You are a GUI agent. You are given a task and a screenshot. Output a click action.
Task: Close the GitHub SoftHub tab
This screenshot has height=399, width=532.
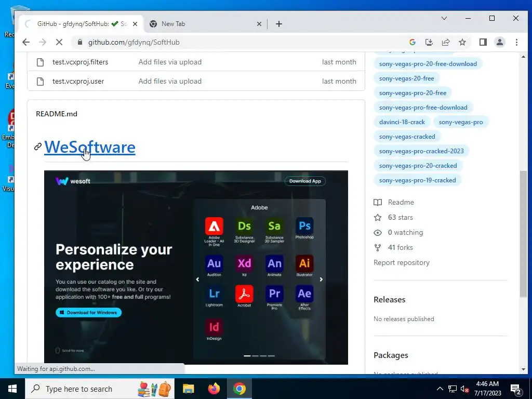[135, 24]
